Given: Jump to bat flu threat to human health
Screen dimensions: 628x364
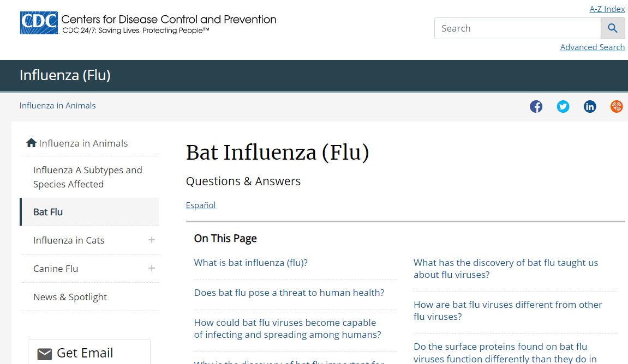Looking at the screenshot, I should (289, 293).
